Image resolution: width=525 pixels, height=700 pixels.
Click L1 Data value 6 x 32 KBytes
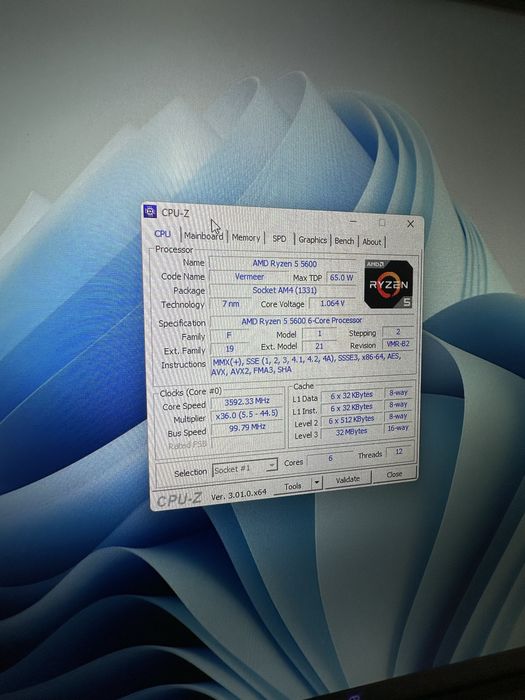(x=351, y=395)
